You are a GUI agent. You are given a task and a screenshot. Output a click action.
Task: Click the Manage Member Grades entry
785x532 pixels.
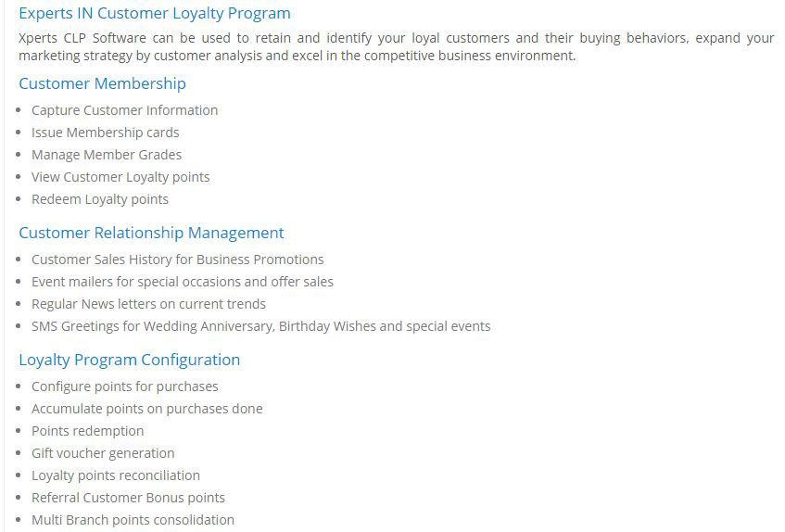click(107, 155)
